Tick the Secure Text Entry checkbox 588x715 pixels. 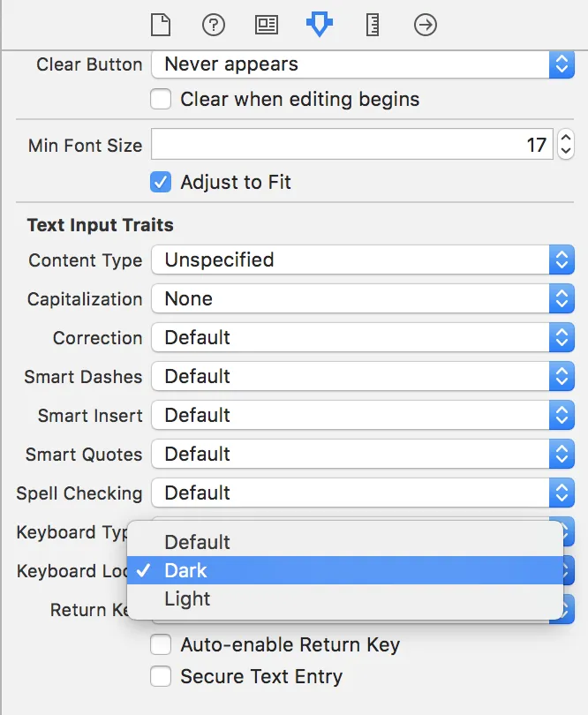pyautogui.click(x=161, y=677)
